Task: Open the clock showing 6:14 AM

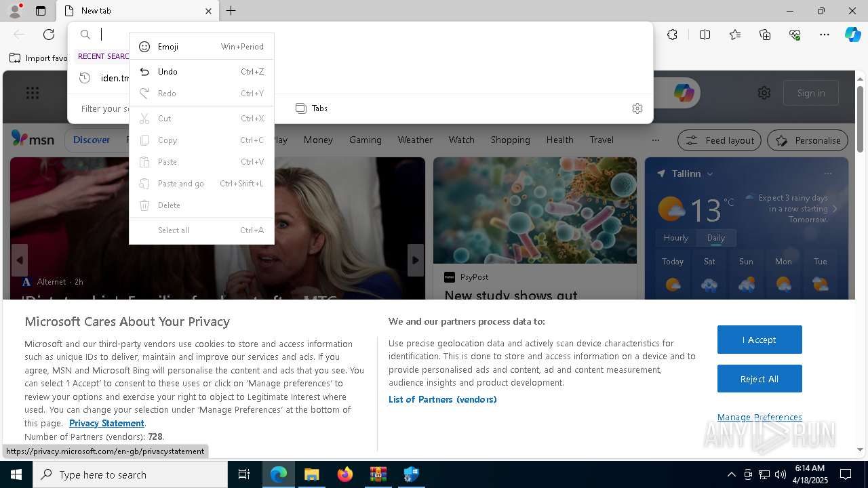Action: click(810, 474)
